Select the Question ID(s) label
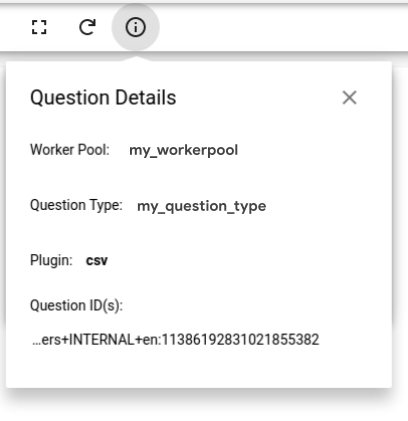The width and height of the screenshot is (408, 421). (76, 305)
